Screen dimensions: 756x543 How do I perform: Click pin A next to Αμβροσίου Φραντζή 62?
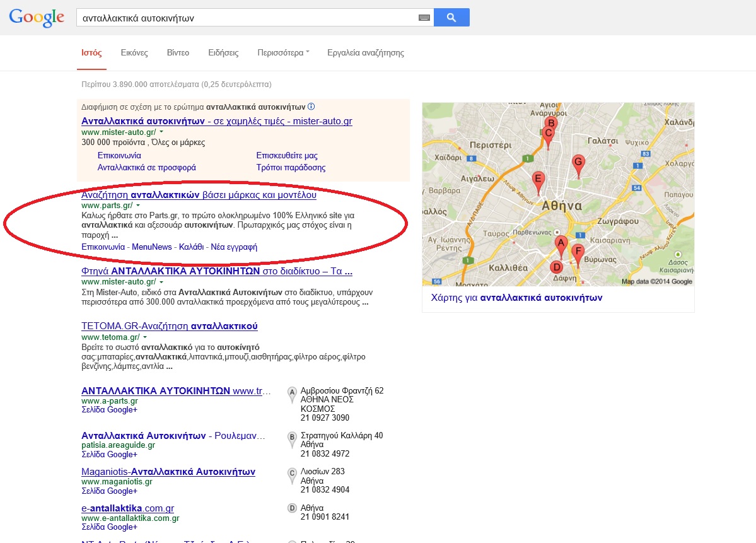click(292, 394)
